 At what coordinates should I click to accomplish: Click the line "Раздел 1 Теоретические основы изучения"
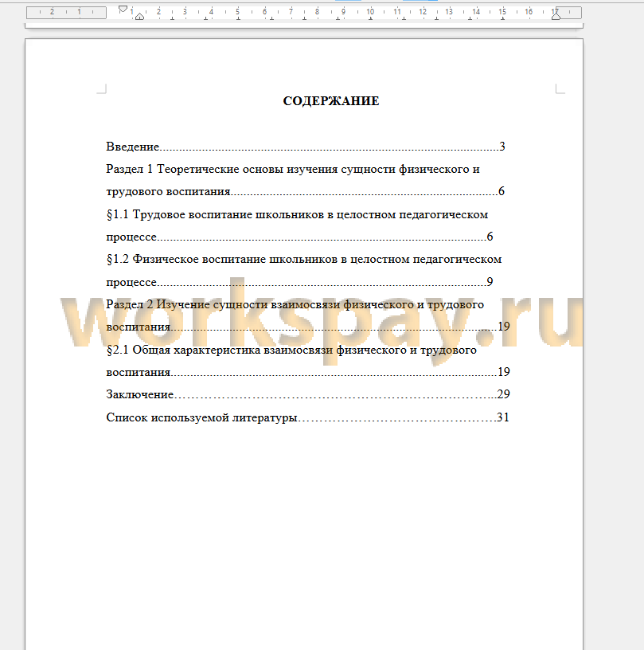pyautogui.click(x=293, y=169)
